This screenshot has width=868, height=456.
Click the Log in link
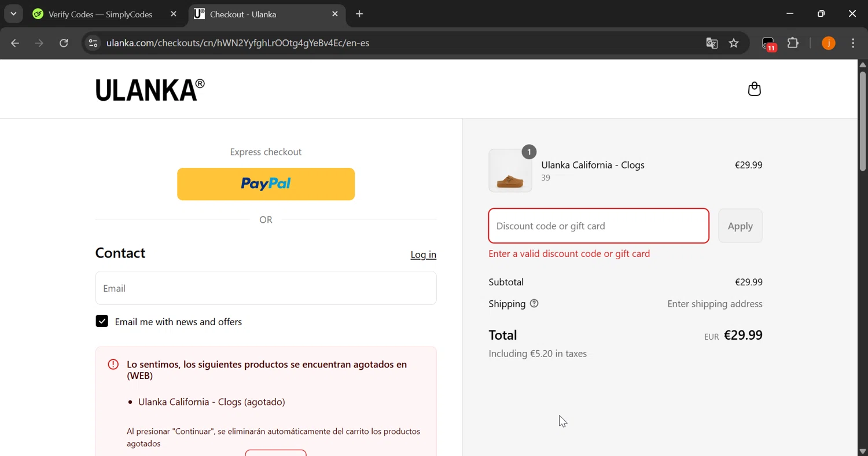[x=424, y=255]
